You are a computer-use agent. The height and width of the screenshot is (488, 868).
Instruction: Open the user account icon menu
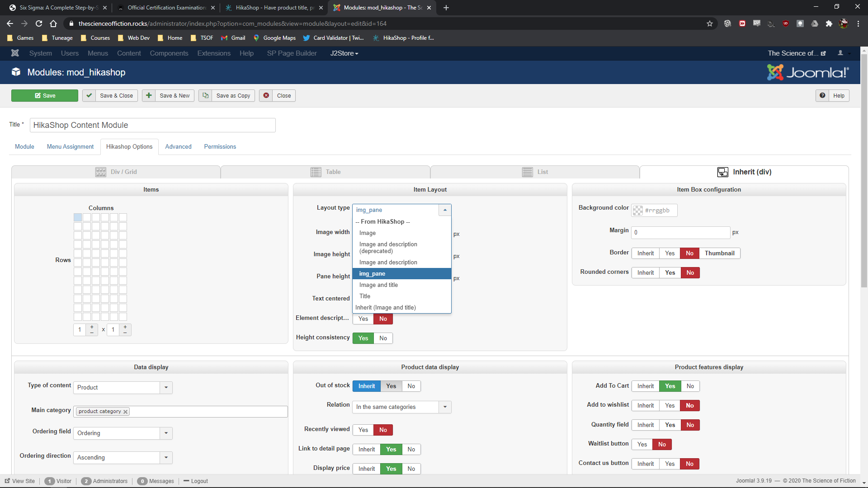coord(840,53)
